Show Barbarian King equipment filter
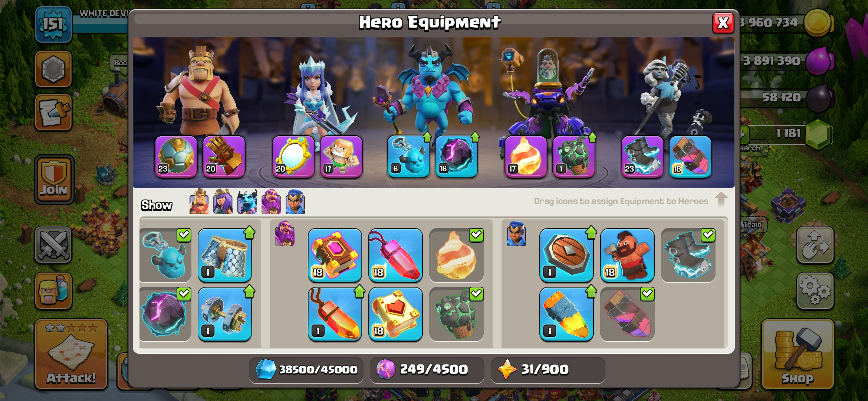Viewport: 868px width, 401px height. [199, 202]
